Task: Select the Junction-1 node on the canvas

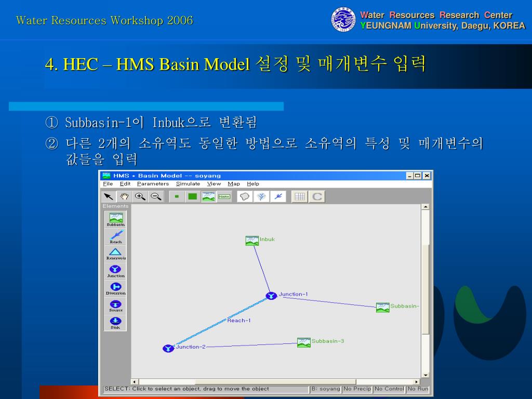Action: [271, 296]
